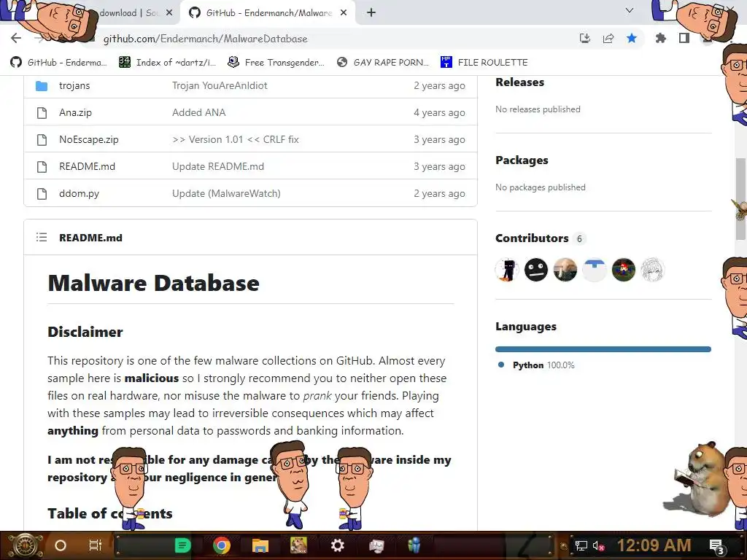Click the 'Malware Database' heading
This screenshot has height=560, width=747.
153,284
